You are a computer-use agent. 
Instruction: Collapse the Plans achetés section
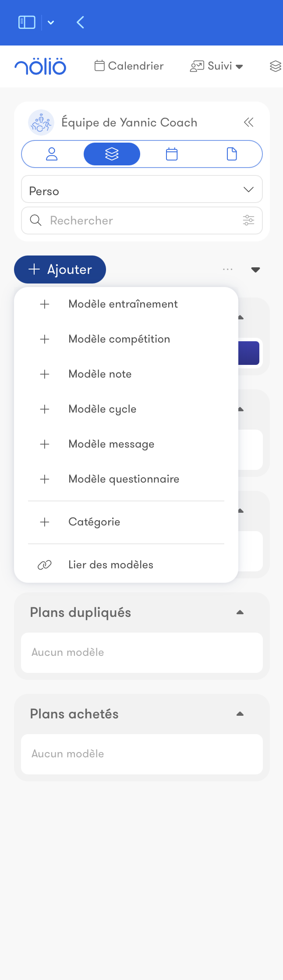point(240,714)
